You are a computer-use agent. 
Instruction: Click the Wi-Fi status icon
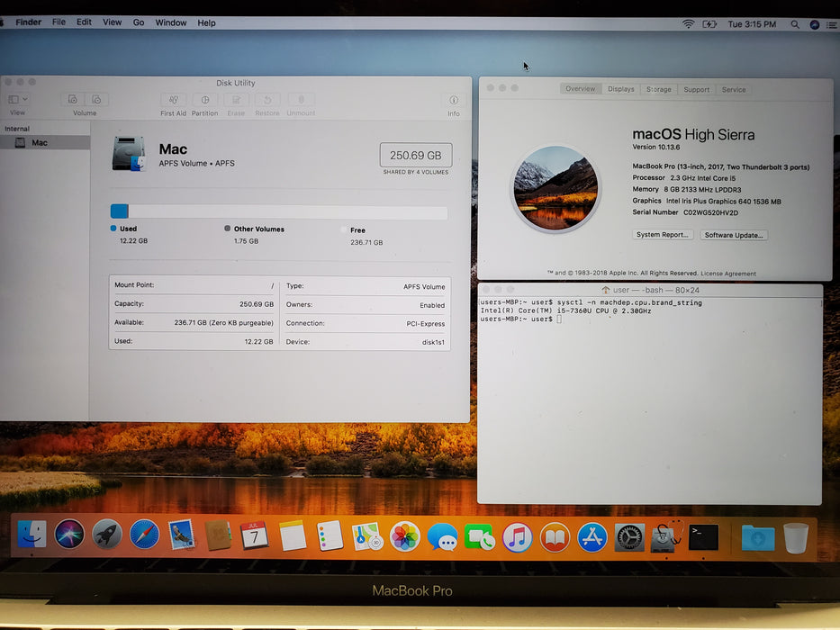(x=688, y=24)
